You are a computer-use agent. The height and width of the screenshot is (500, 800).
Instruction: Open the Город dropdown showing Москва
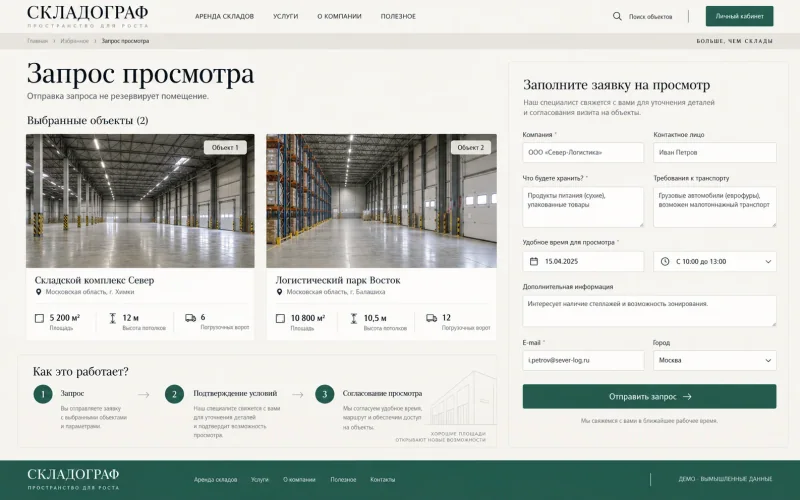tap(715, 360)
